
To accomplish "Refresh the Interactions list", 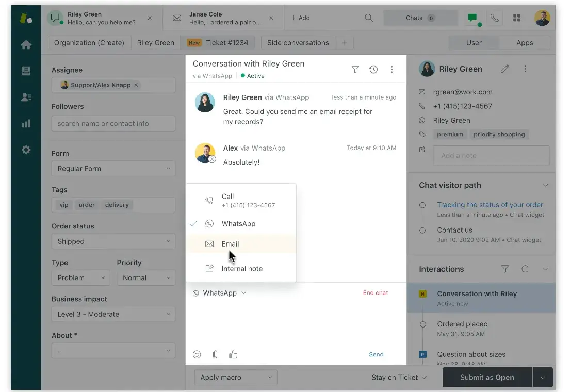I will (525, 269).
